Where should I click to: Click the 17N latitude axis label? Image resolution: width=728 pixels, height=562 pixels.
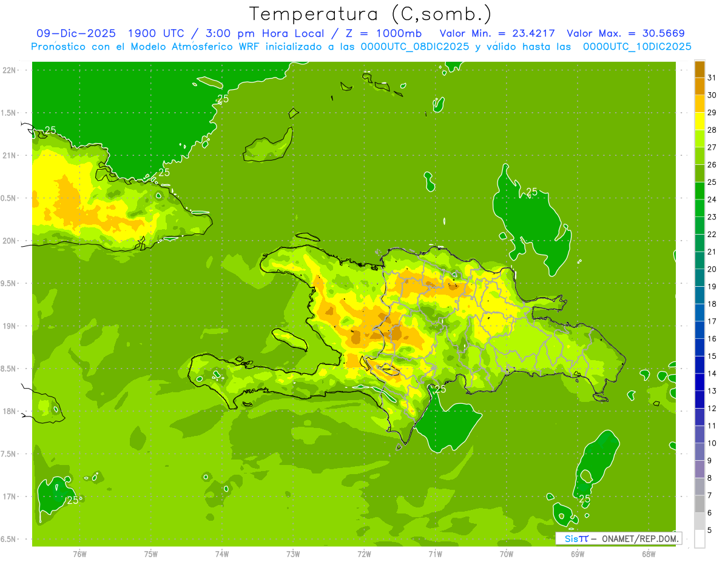[10, 497]
